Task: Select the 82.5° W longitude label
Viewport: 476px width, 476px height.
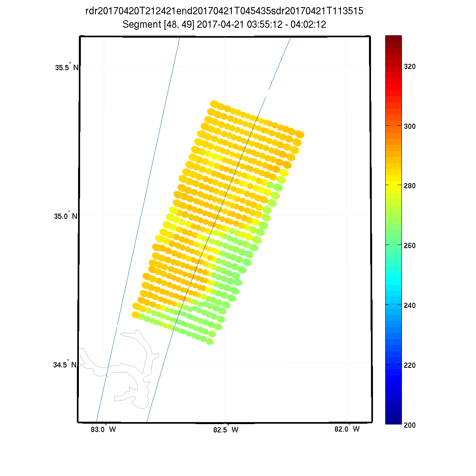Action: tap(226, 430)
